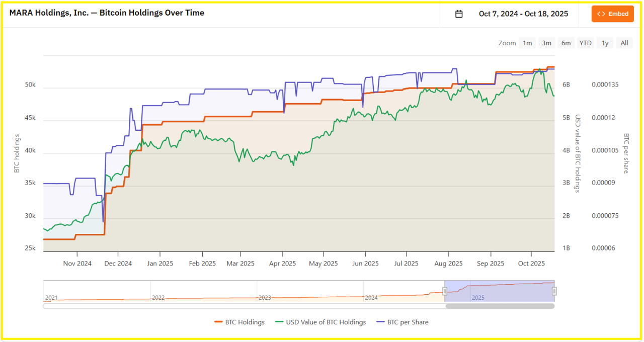644x342 pixels.
Task: Switch zoom to YTD
Action: click(x=585, y=43)
